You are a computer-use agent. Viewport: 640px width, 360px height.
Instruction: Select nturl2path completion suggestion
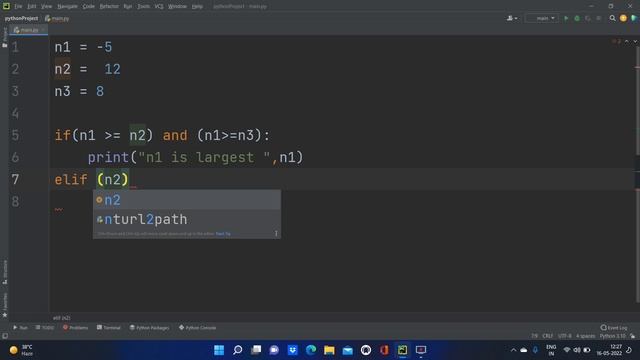187,219
